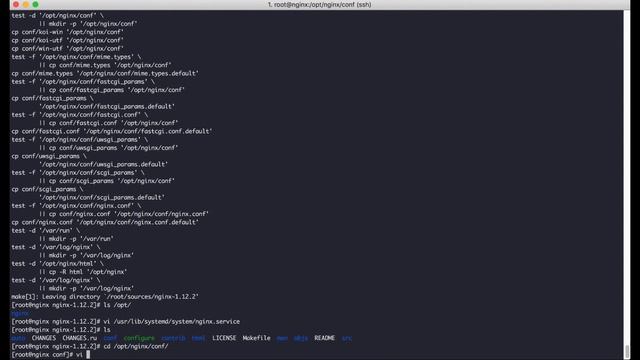This screenshot has height=360, width=640.
Task: Minimize the terminal with the yellow button
Action: click(26, 4)
